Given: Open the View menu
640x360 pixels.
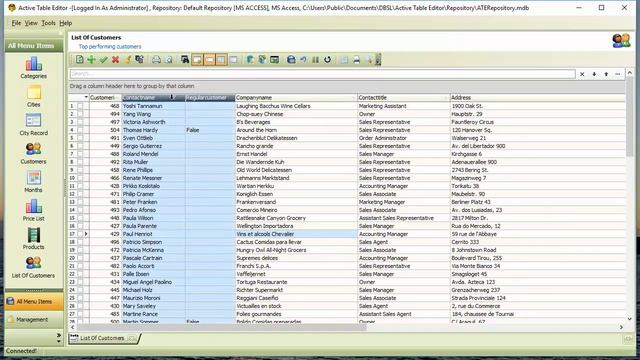Looking at the screenshot, I should [31, 23].
